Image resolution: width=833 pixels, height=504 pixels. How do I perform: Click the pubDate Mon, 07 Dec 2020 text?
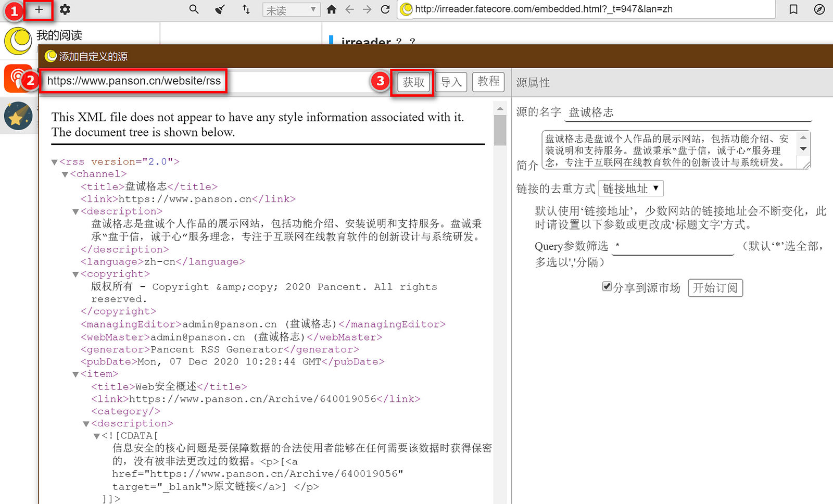229,361
